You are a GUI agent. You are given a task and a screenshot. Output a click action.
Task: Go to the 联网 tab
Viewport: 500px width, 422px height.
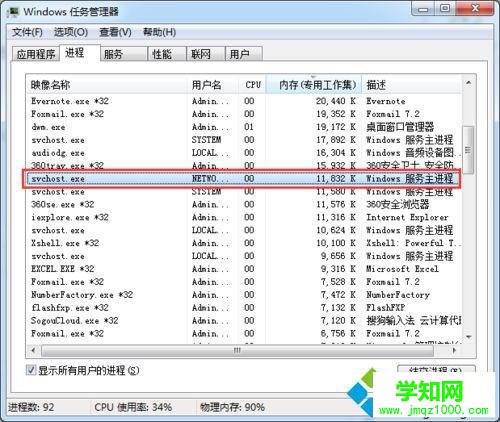[x=205, y=54]
